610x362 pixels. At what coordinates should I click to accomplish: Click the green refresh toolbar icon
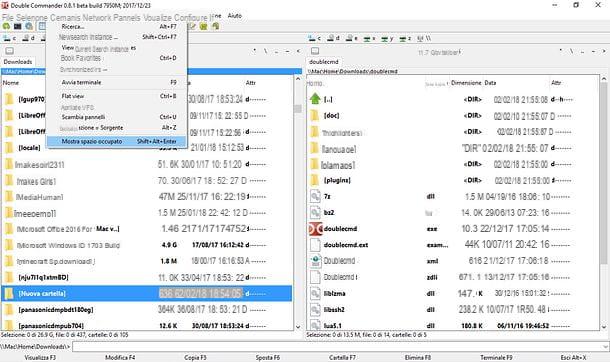6,26
